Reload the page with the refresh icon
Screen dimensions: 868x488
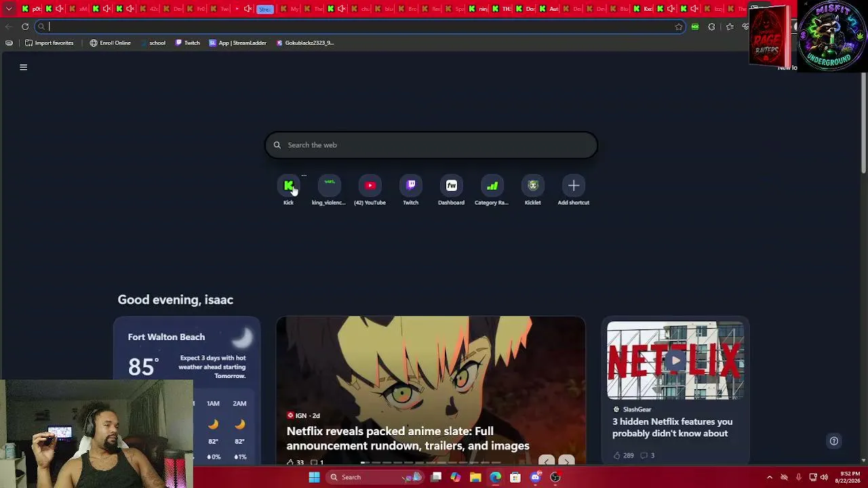pos(25,26)
